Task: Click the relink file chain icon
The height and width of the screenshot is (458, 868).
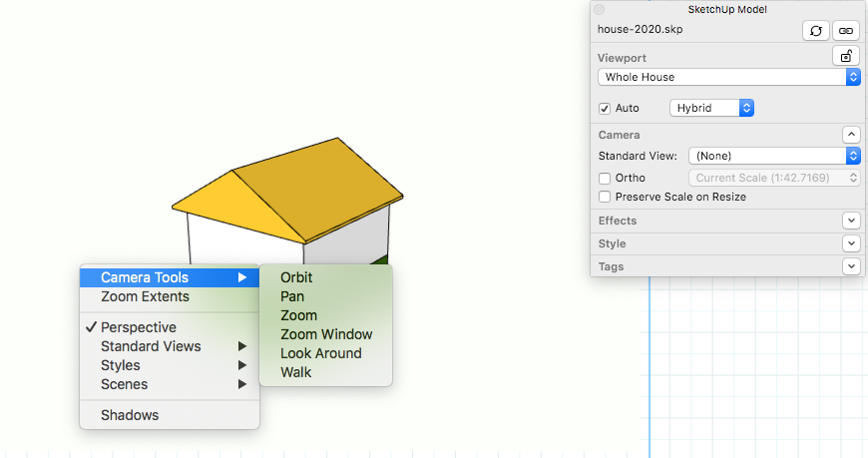Action: click(x=845, y=31)
